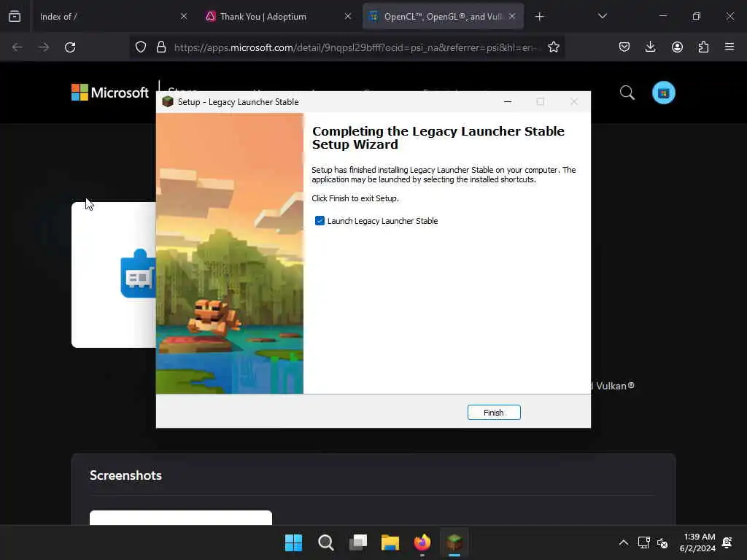The image size is (747, 560).
Task: Open the extensions puzzle icon
Action: [x=703, y=47]
